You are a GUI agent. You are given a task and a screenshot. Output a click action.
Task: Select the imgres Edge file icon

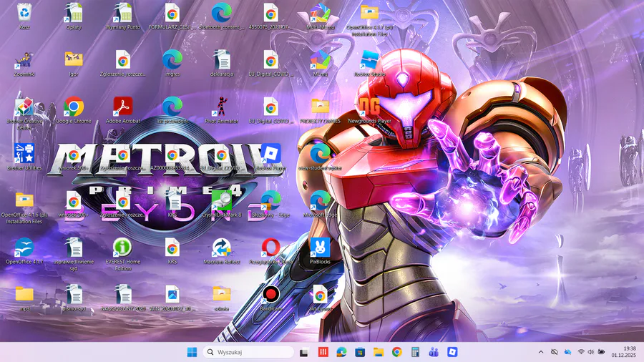tap(172, 59)
